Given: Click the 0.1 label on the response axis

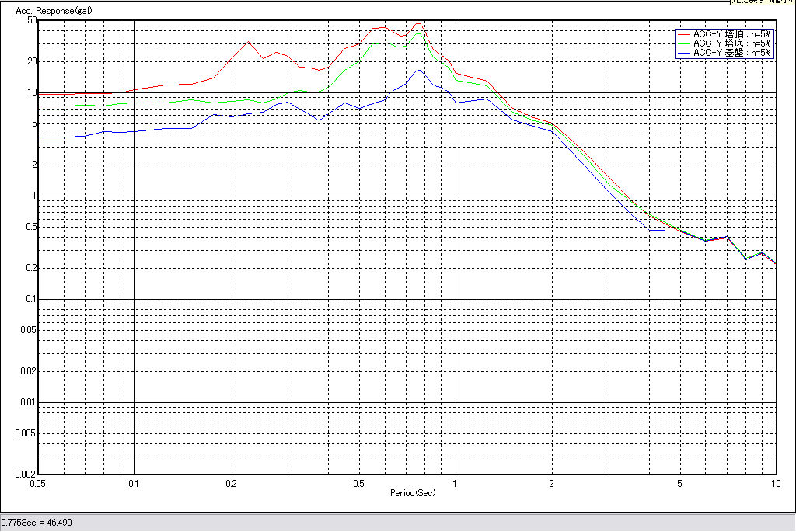Looking at the screenshot, I should 30,299.
